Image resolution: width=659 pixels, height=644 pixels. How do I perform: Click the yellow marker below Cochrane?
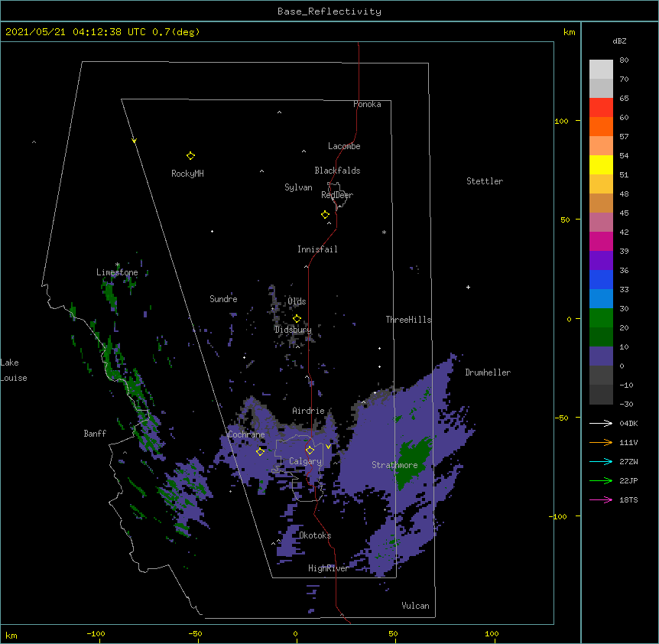[x=260, y=452]
